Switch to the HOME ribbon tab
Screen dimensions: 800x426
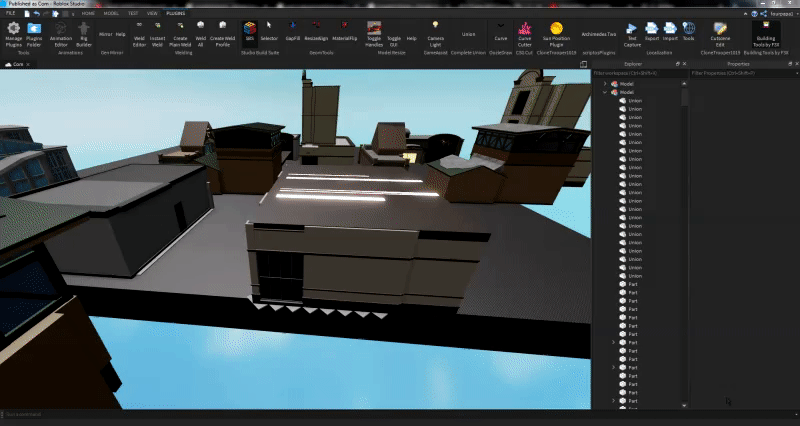(x=88, y=13)
